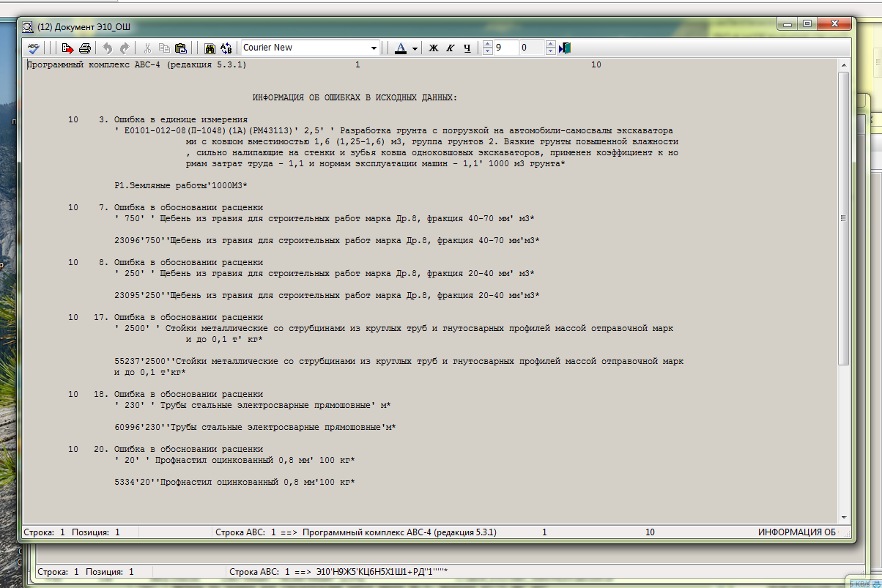Viewport: 882px width, 588px height.
Task: Increase the font size stepper value
Action: 488,44
